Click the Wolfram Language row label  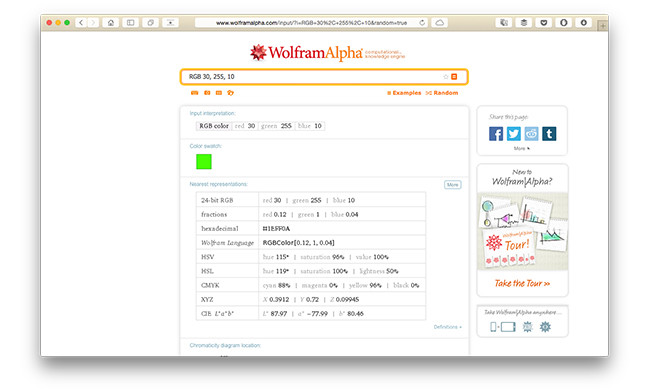[227, 243]
